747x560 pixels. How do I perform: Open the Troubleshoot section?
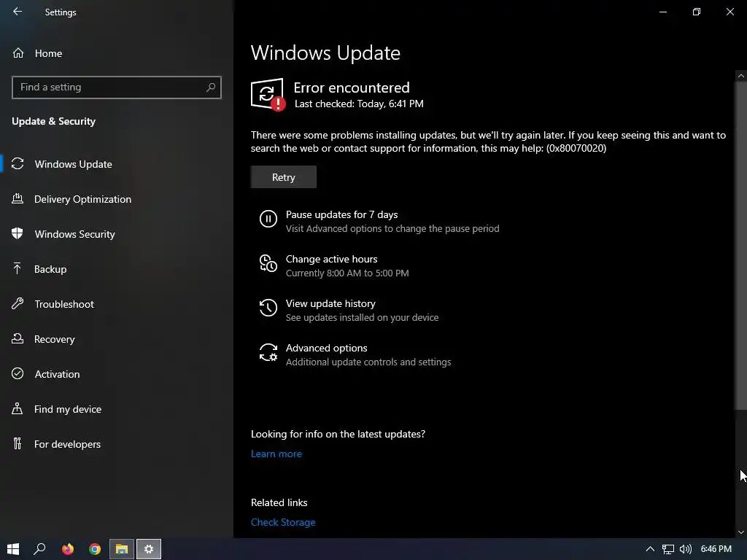[117, 304]
